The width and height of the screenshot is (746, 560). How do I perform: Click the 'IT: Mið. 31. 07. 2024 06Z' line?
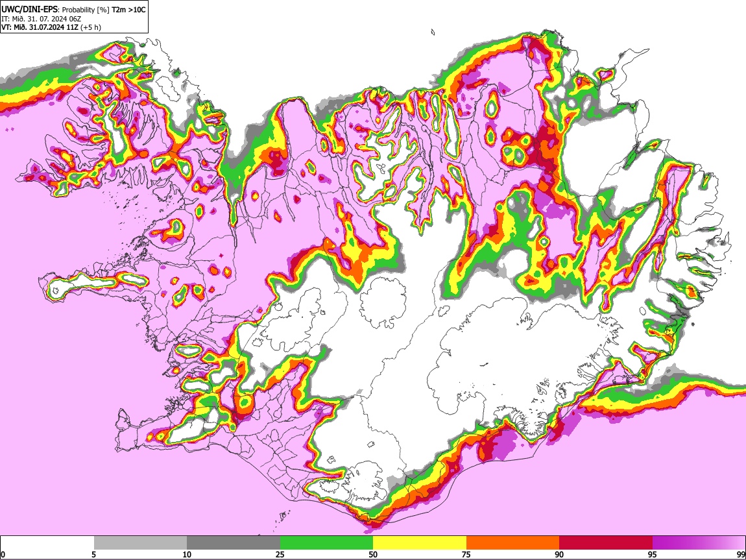(41, 19)
